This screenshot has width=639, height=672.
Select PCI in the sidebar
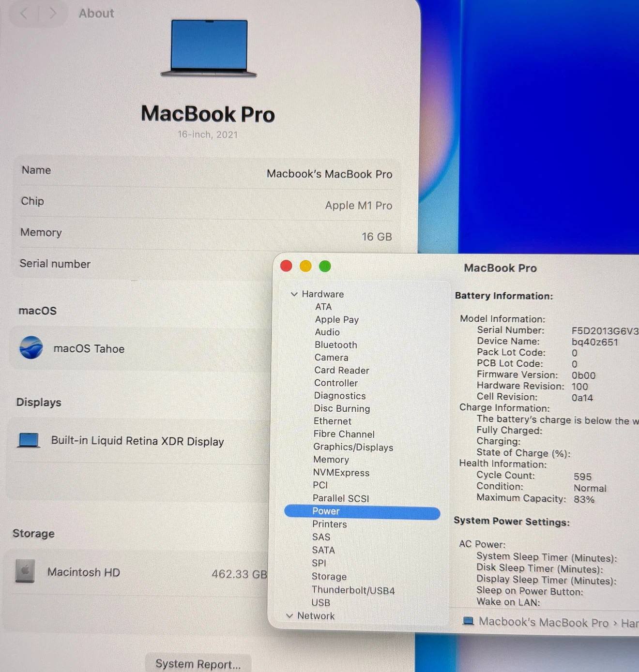320,485
